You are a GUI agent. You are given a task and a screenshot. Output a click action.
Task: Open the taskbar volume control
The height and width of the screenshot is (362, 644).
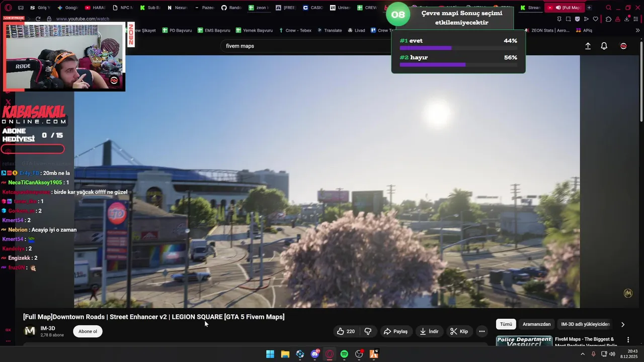coord(612,354)
